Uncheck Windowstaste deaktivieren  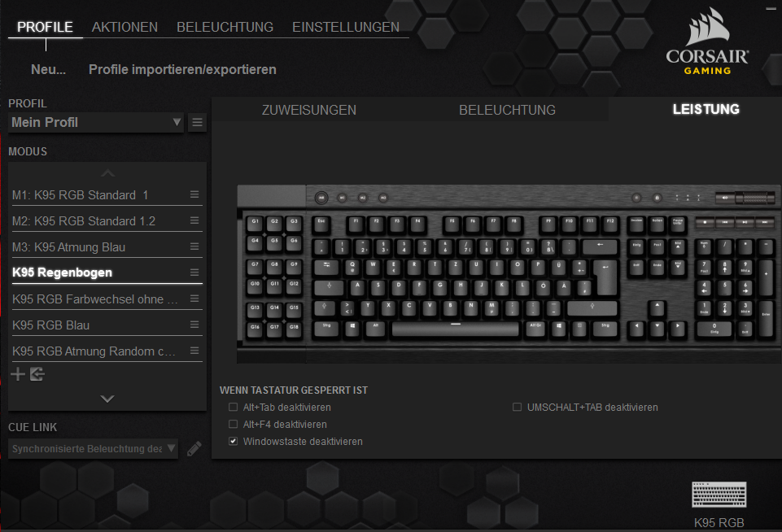pos(233,441)
